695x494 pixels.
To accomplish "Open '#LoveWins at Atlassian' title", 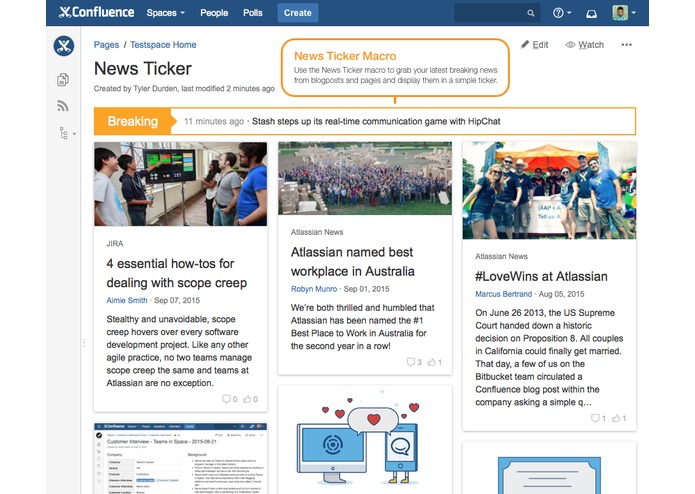I will click(x=541, y=276).
